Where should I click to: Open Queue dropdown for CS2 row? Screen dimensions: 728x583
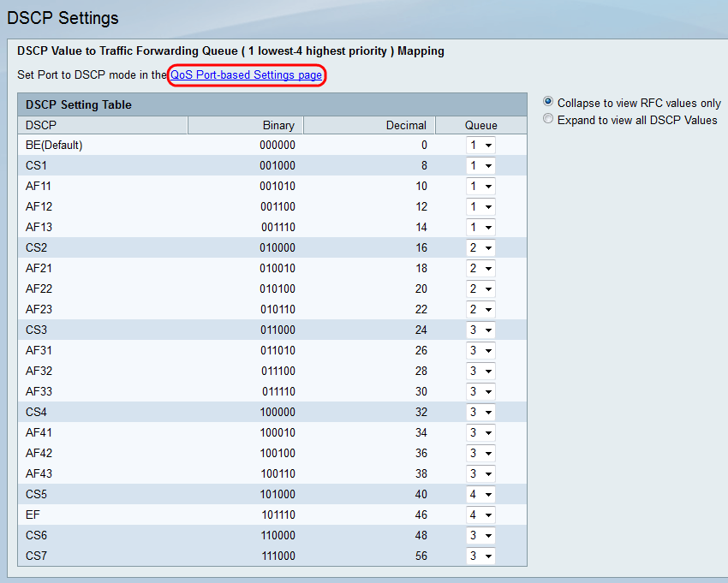click(x=480, y=248)
